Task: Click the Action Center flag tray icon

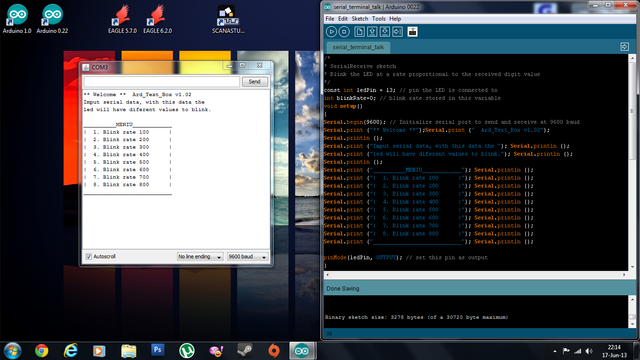Action: point(566,351)
